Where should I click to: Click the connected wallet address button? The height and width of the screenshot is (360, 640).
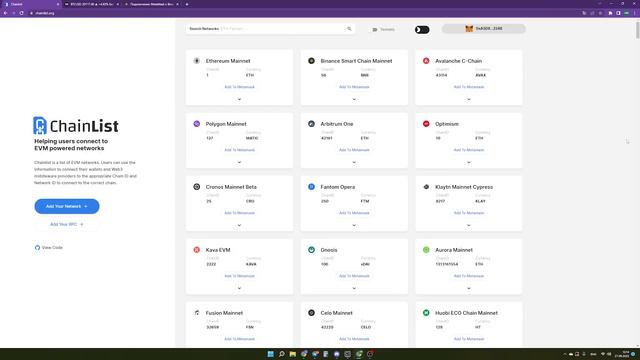(x=484, y=29)
